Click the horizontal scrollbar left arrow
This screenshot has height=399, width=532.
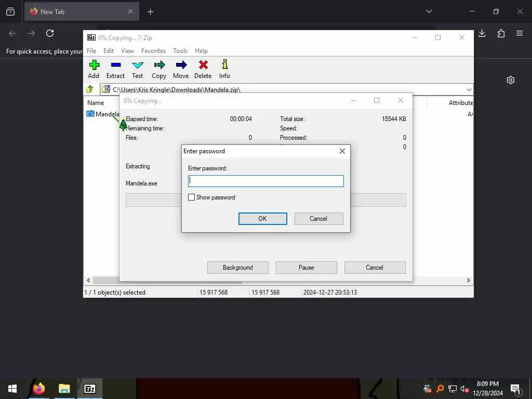[x=88, y=280]
